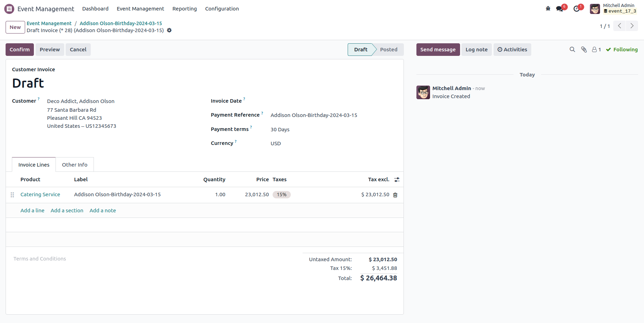Click the Customer help question mark
Screen dimensions: 644x323
(x=39, y=99)
